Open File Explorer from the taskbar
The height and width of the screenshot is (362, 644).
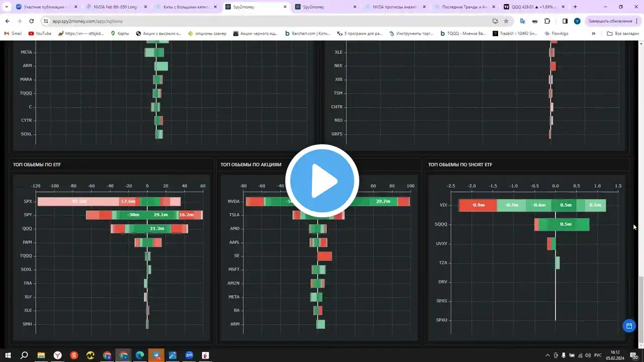(x=41, y=355)
